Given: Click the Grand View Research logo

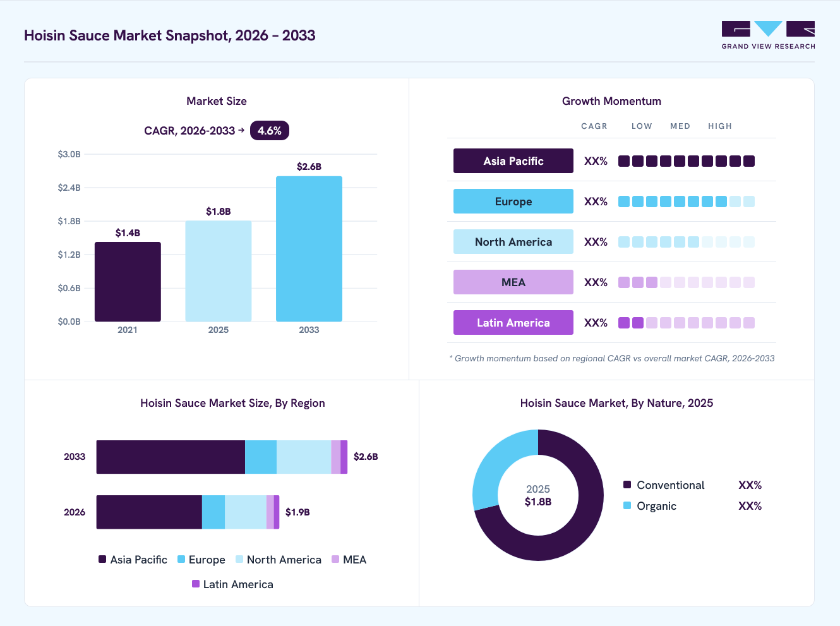Looking at the screenshot, I should click(x=768, y=35).
